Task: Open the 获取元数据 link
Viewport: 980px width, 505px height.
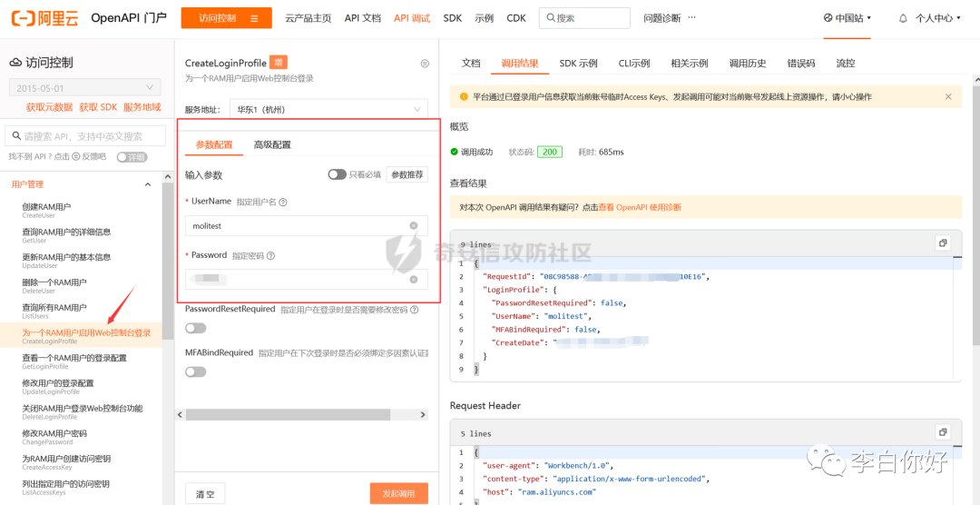Action: click(x=49, y=107)
